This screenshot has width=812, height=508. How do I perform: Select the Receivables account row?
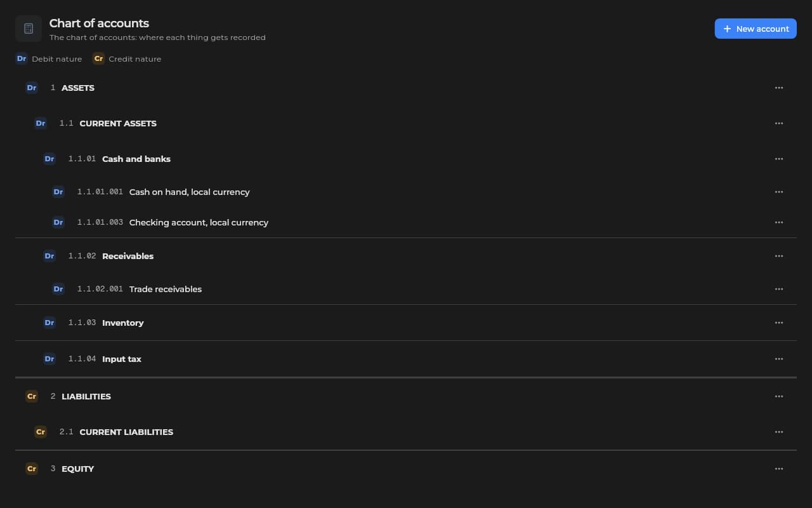coord(406,256)
